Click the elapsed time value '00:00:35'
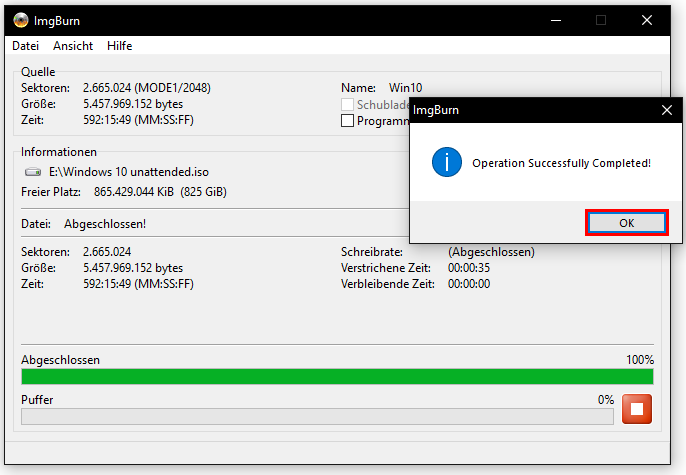The height and width of the screenshot is (475, 686). pyautogui.click(x=469, y=268)
